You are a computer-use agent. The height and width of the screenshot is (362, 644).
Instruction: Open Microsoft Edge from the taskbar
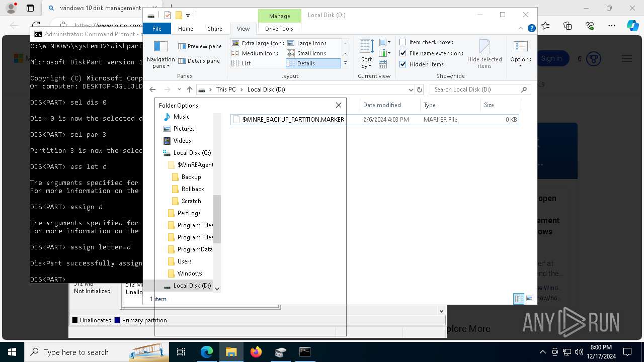(207, 352)
